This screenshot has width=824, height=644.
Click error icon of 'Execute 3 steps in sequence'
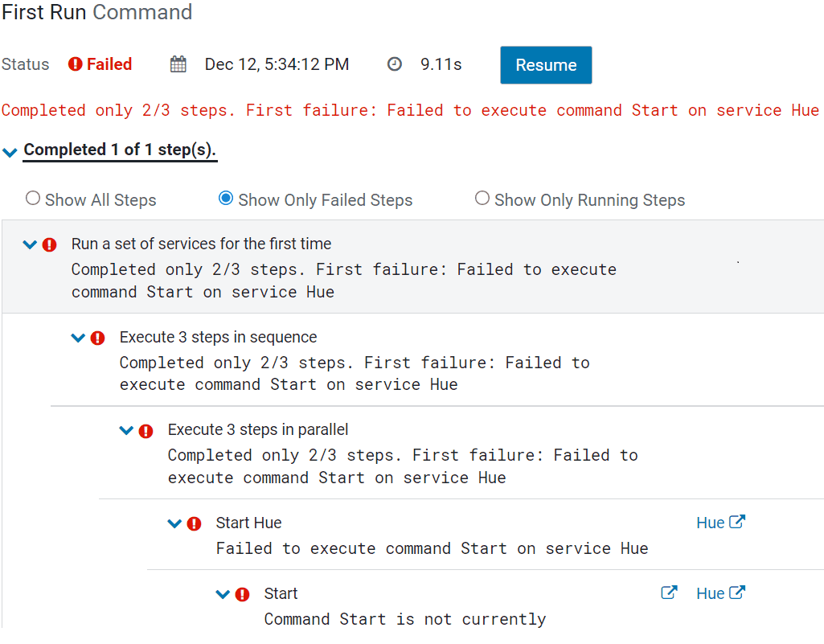click(98, 338)
